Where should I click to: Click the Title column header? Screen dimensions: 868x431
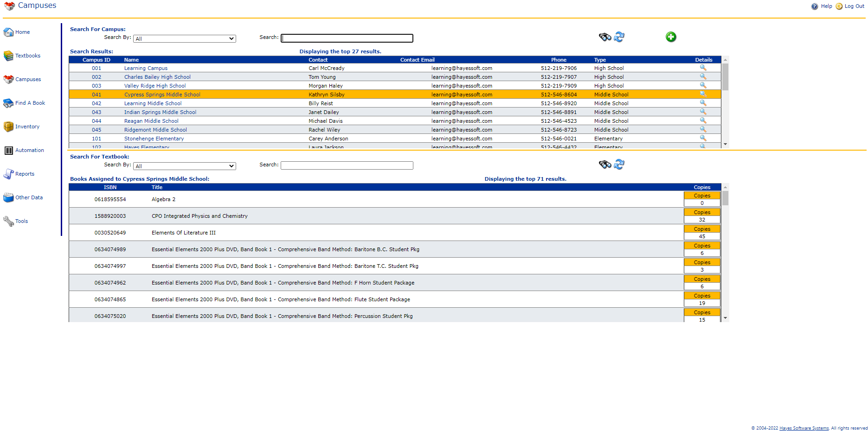click(x=157, y=187)
